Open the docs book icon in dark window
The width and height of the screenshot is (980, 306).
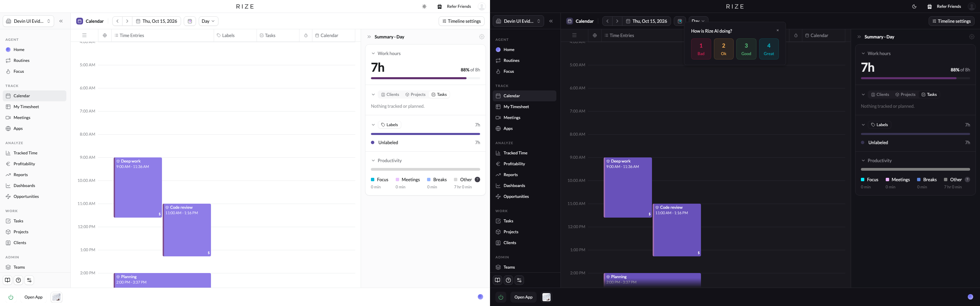click(497, 280)
